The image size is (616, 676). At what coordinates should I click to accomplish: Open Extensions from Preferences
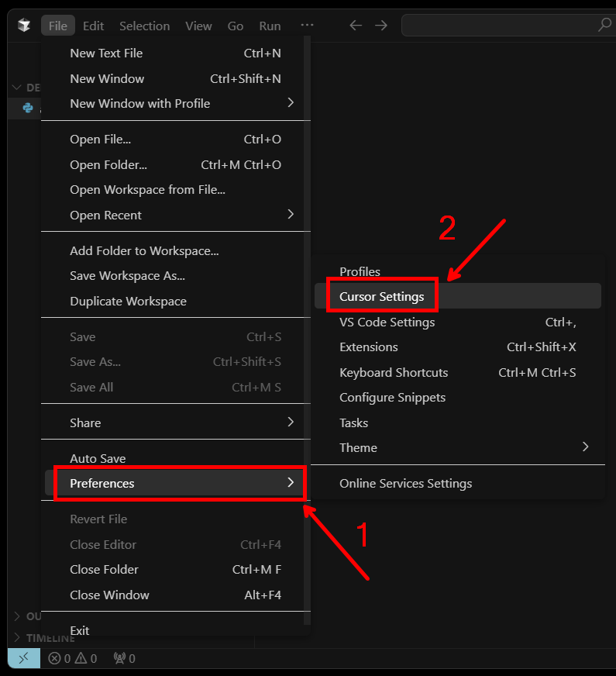point(457,347)
